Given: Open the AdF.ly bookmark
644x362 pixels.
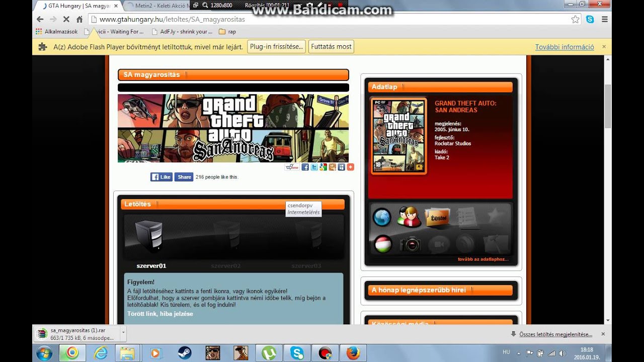Looking at the screenshot, I should pyautogui.click(x=183, y=32).
